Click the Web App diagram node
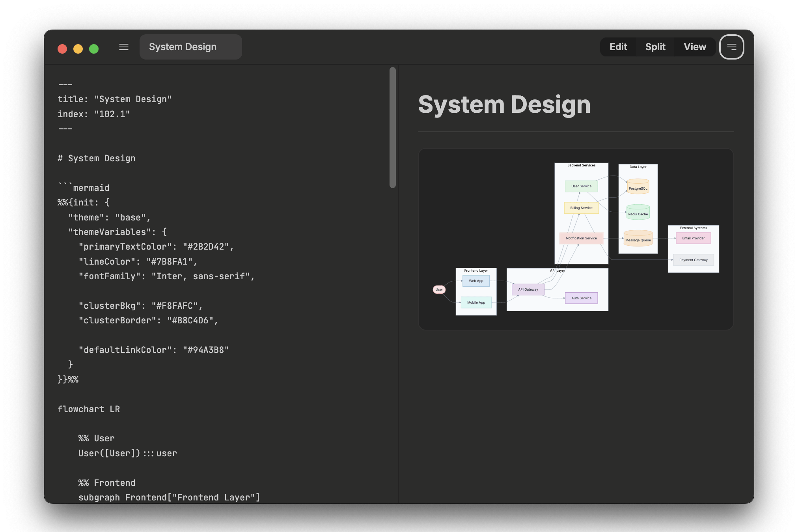Viewport: 798px width, 532px height. pyautogui.click(x=476, y=281)
